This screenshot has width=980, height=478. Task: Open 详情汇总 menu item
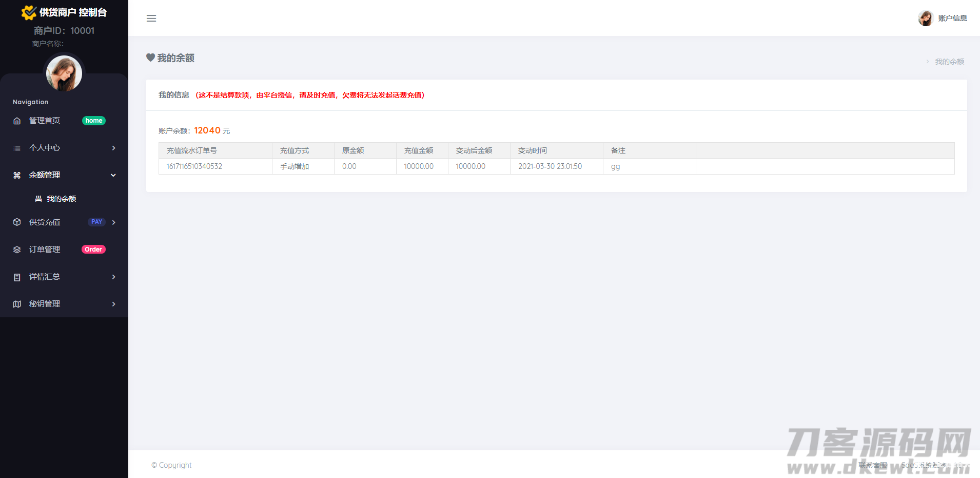[45, 277]
